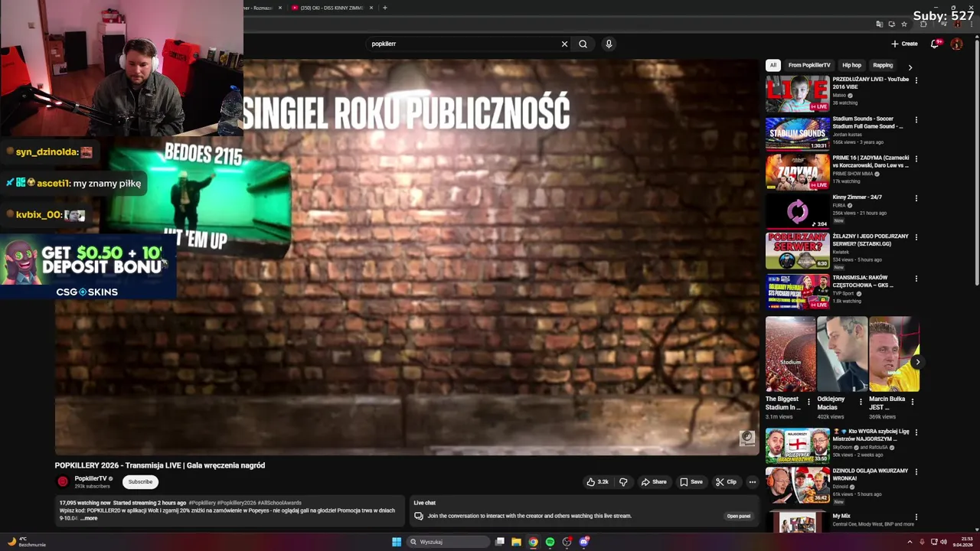Open options menu for Kinny Zimmer - 24/7
Viewport: 980px width, 551px height.
tap(916, 198)
